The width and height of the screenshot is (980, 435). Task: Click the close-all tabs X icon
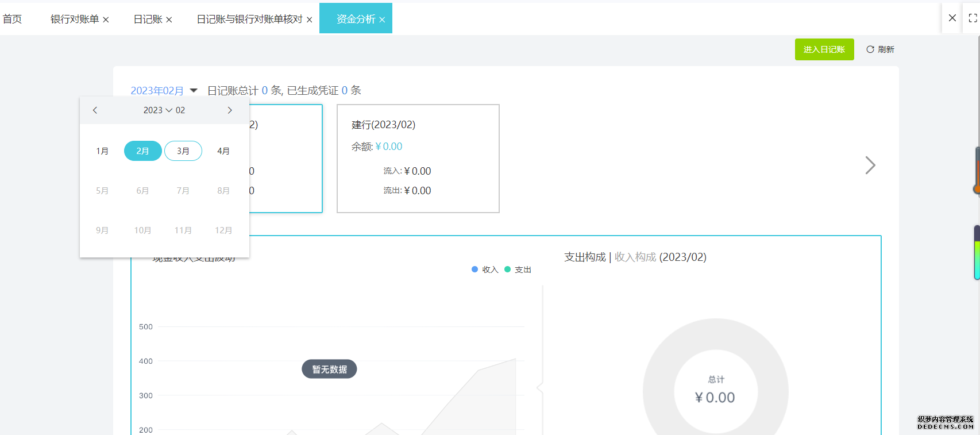coord(952,18)
